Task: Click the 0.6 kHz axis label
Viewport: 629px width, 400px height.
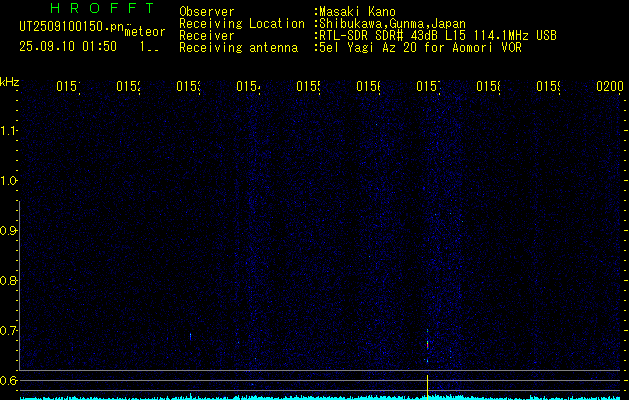Action: coord(8,380)
